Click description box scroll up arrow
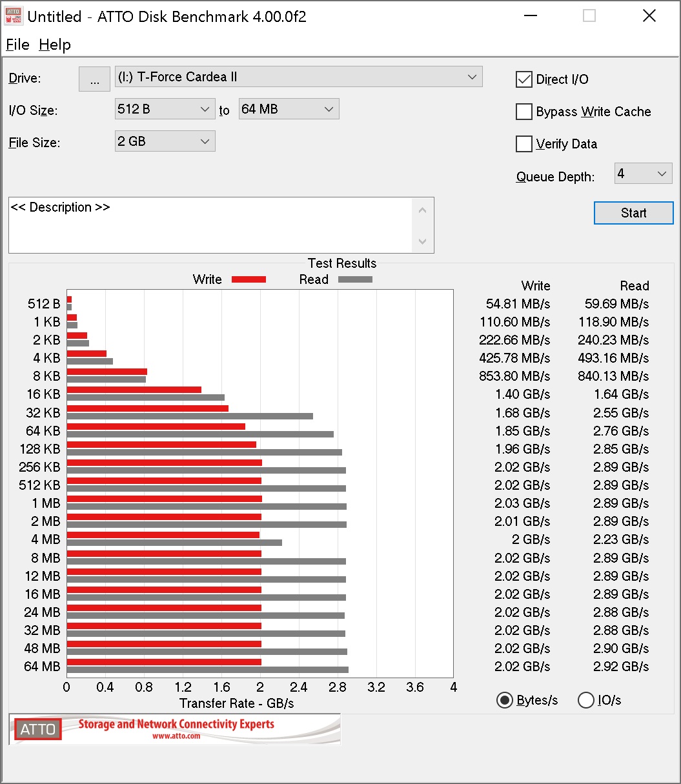 pyautogui.click(x=423, y=210)
